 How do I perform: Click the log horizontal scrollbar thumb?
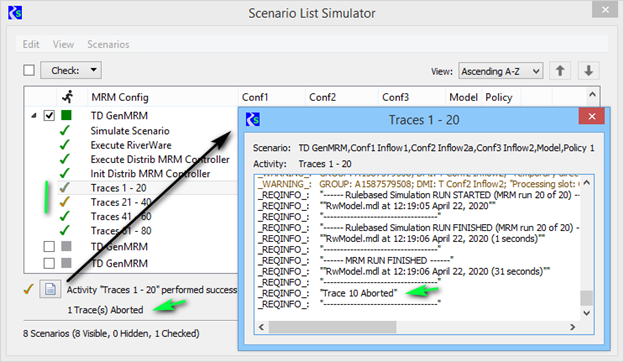333,327
